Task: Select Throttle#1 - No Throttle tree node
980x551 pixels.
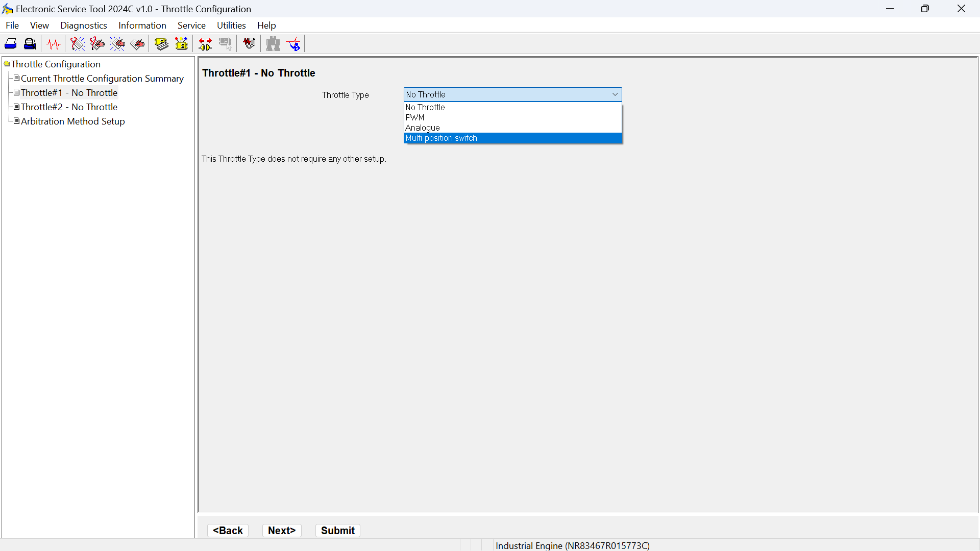Action: 69,93
